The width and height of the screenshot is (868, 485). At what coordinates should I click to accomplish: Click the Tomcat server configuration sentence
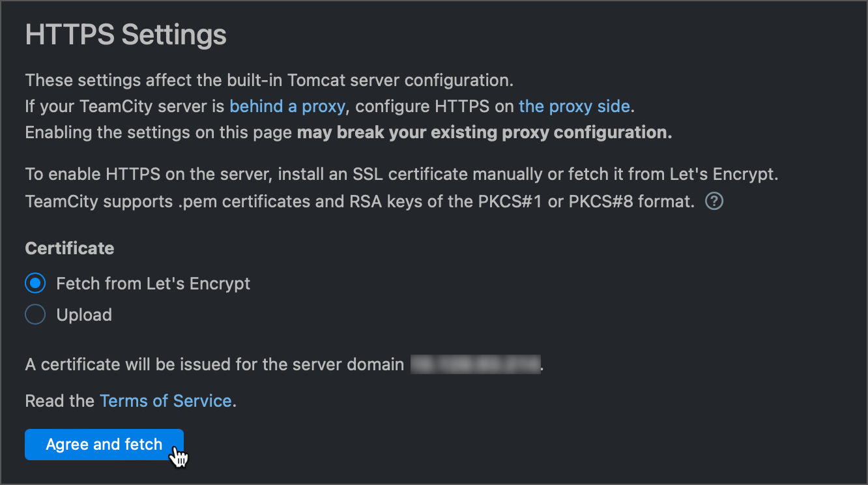[270, 80]
